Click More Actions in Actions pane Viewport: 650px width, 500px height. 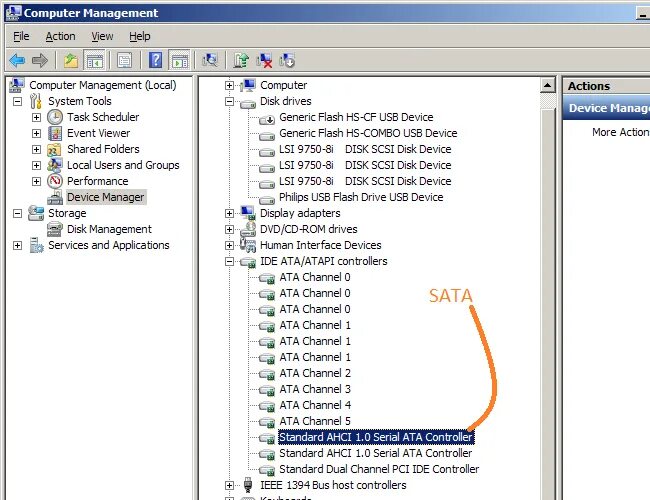pos(621,132)
